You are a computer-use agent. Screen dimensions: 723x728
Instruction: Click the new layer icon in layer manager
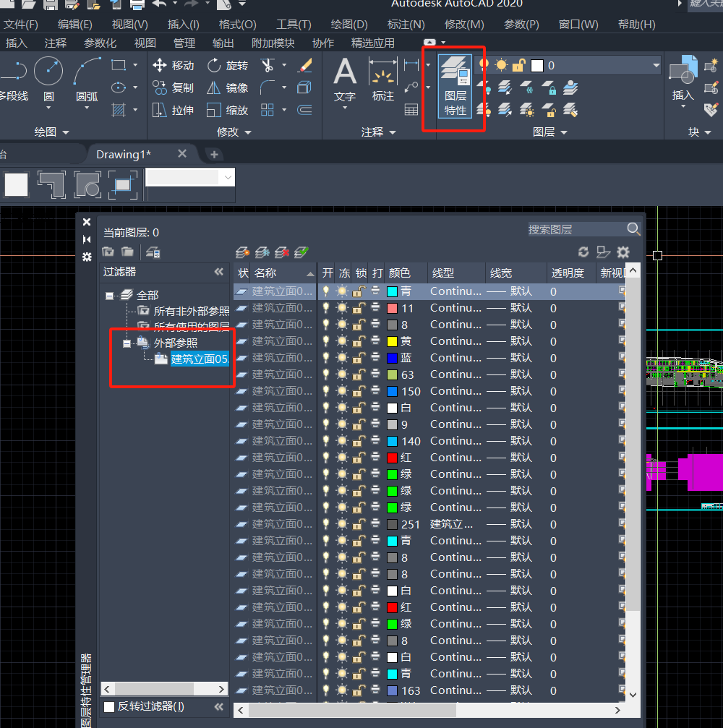(x=242, y=252)
